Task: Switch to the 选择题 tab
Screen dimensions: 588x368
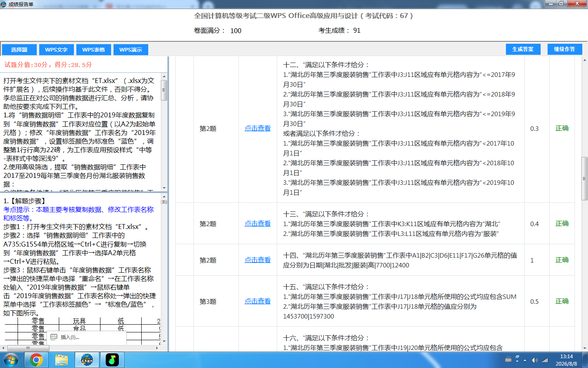Action: click(19, 49)
